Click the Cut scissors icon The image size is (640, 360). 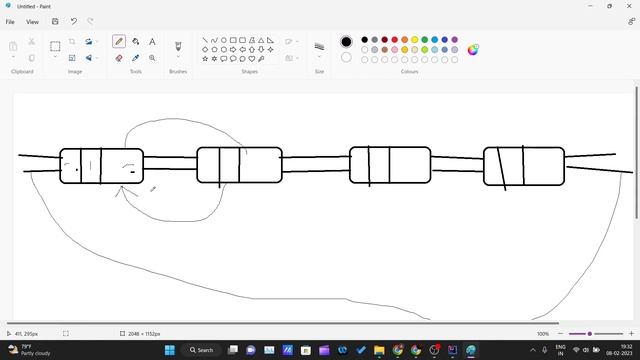[31, 41]
